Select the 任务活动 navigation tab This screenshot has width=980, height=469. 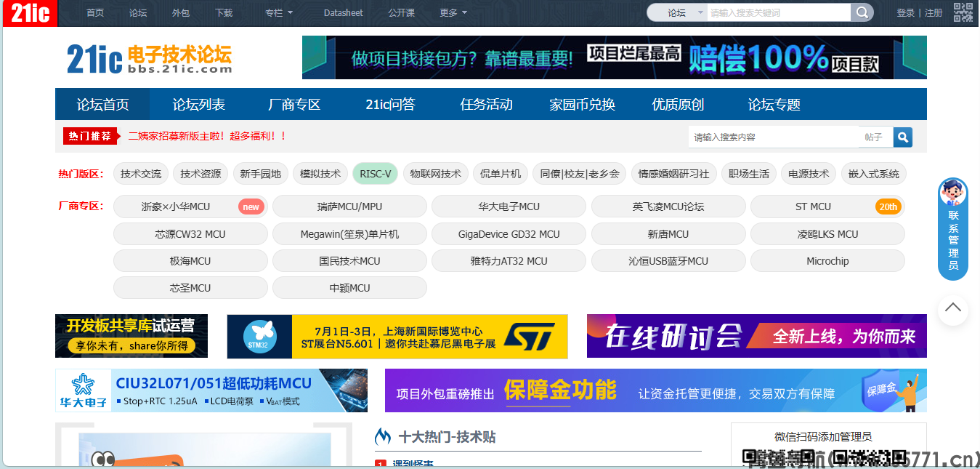486,104
